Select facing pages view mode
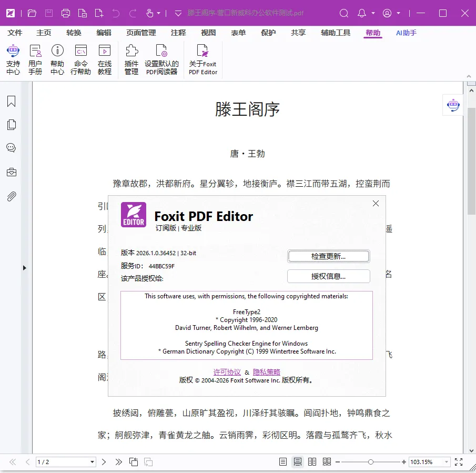Image resolution: width=476 pixels, height=473 pixels. coord(312,462)
